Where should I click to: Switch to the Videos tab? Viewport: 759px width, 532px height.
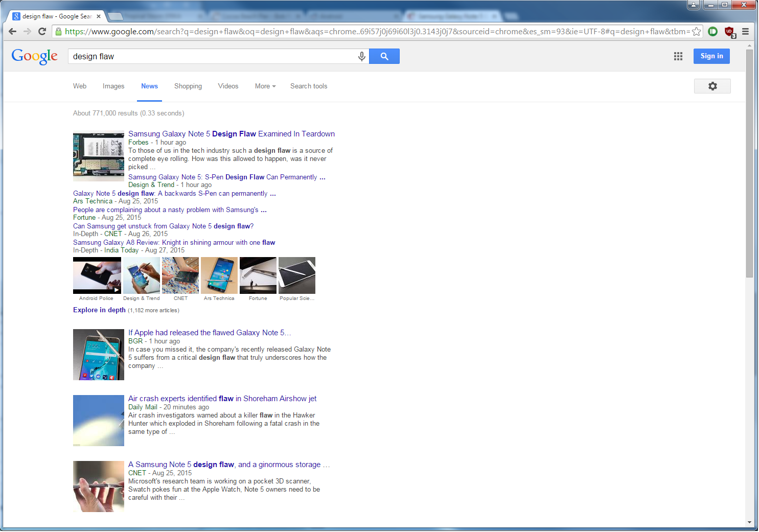click(x=228, y=86)
